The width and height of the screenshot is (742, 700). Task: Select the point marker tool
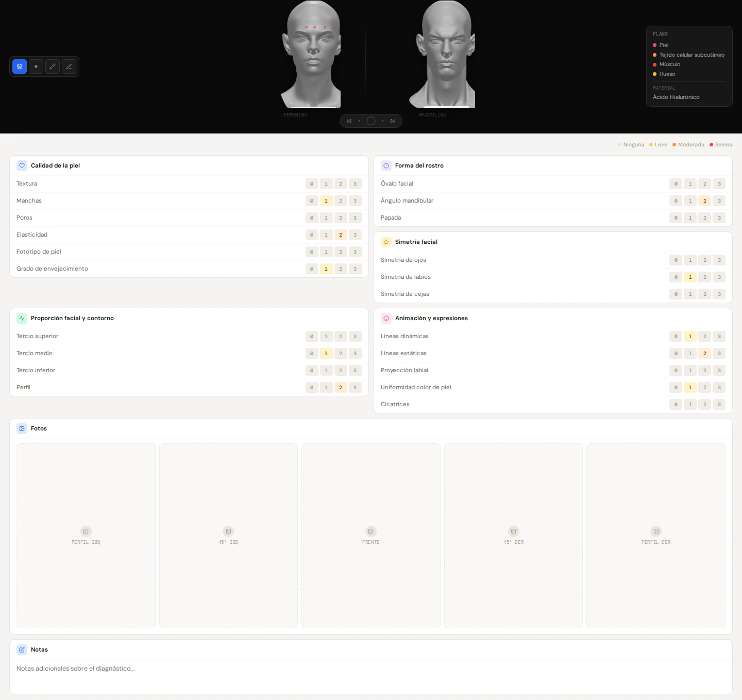pos(36,66)
